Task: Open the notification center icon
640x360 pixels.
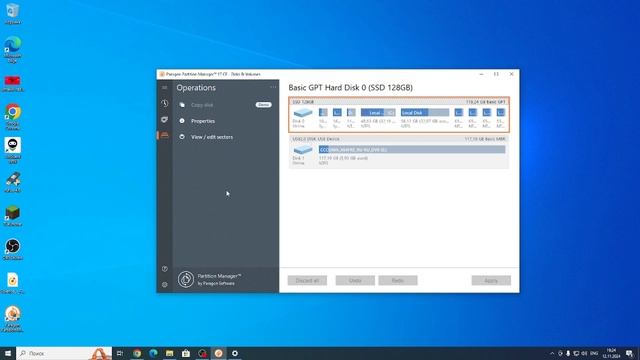Action: pyautogui.click(x=630, y=353)
